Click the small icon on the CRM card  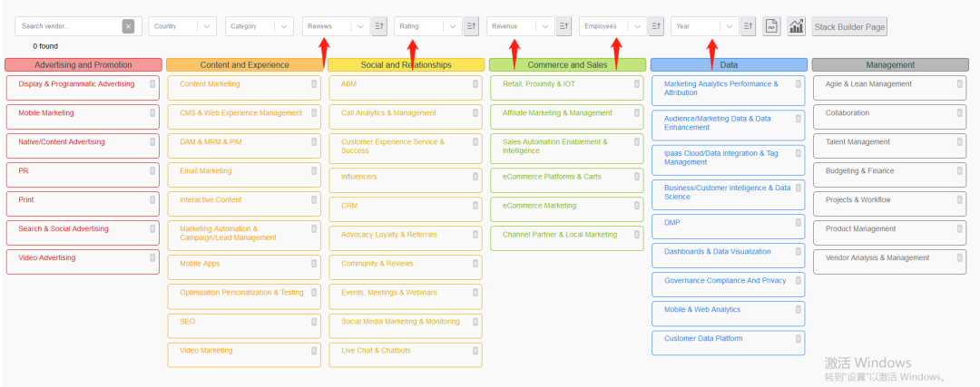click(475, 206)
